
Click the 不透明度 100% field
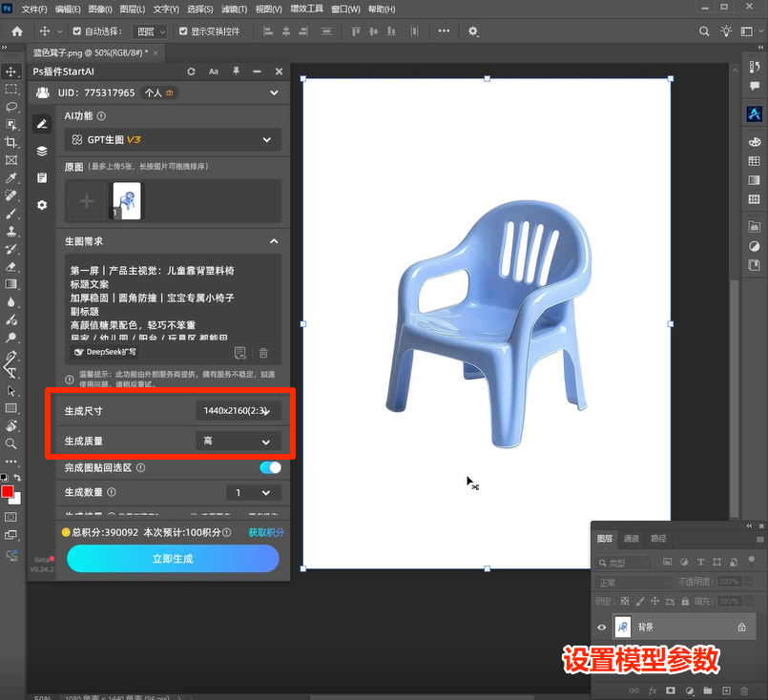[x=729, y=582]
